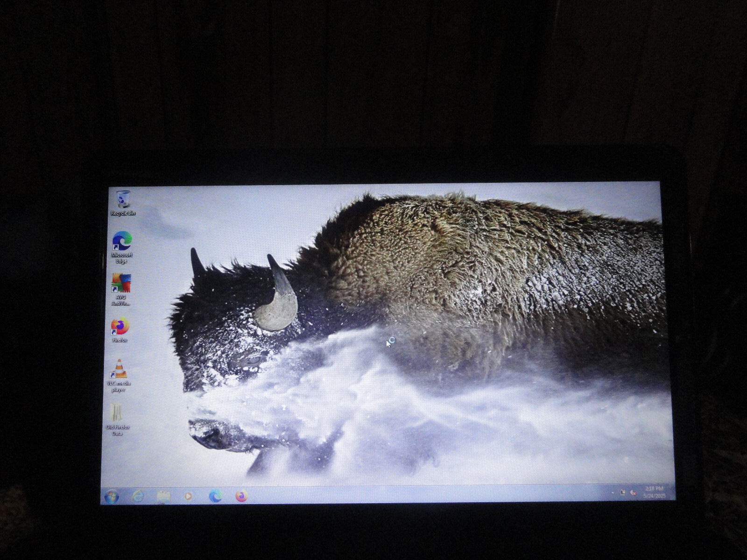This screenshot has width=747, height=560.
Task: Open Windows Explorer from the taskbar
Action: coord(163,497)
